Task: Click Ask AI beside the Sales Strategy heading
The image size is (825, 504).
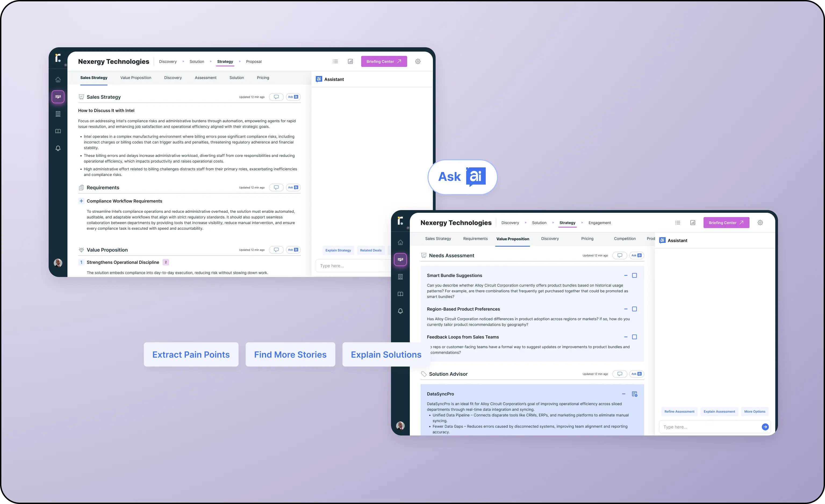Action: click(293, 97)
